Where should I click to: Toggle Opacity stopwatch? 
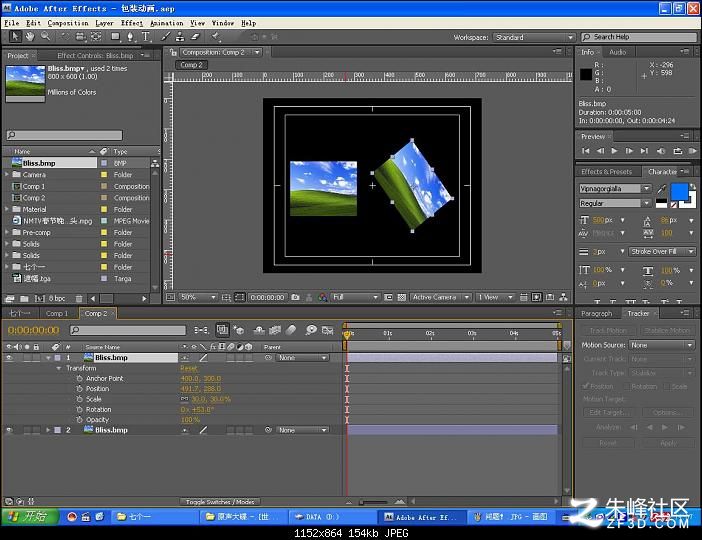click(80, 420)
